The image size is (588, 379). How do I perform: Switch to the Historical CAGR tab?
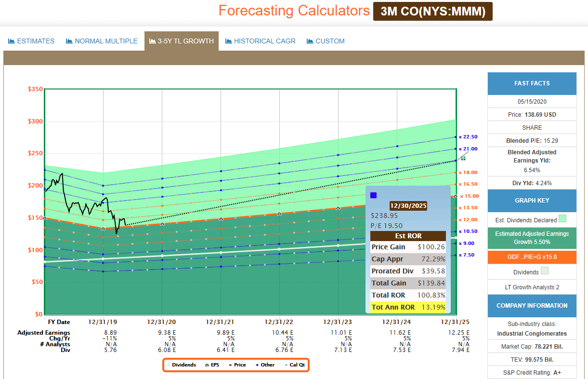[x=264, y=41]
